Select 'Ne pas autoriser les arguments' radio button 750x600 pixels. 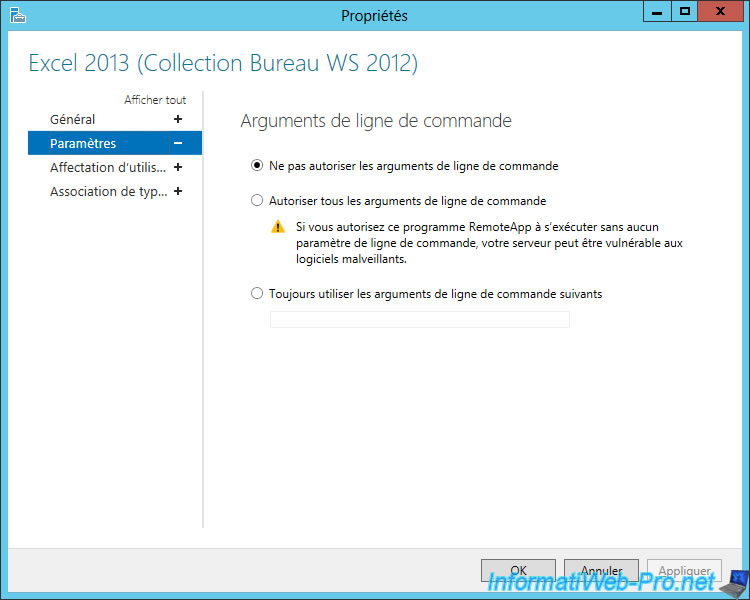tap(257, 166)
